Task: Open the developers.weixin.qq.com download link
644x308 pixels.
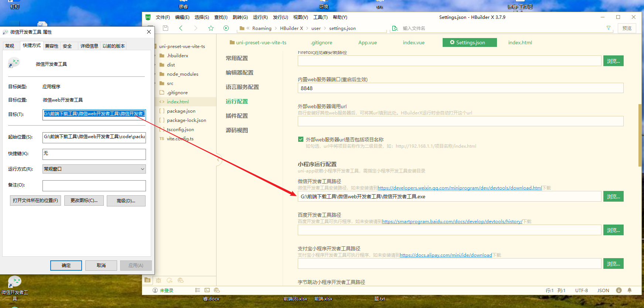Action: pos(460,188)
